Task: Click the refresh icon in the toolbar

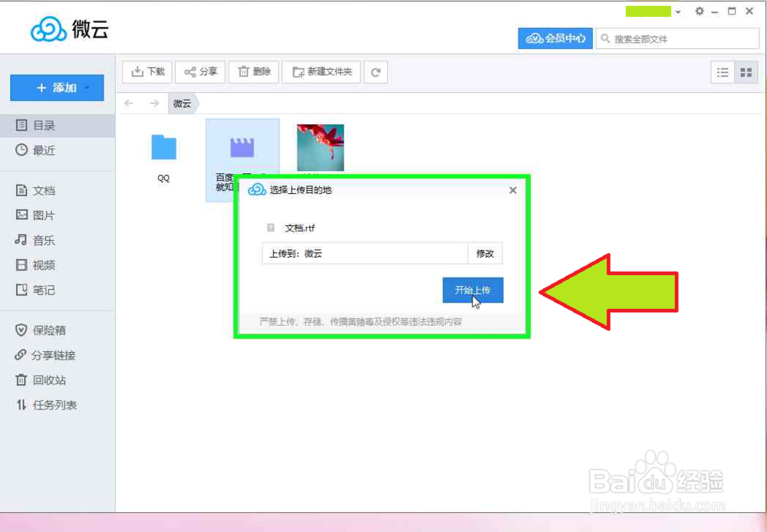Action: (376, 72)
